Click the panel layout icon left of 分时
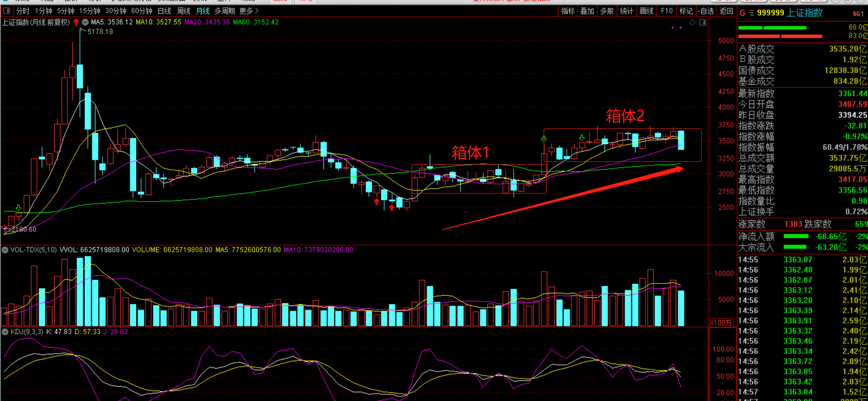The height and width of the screenshot is (401, 868). tap(6, 11)
